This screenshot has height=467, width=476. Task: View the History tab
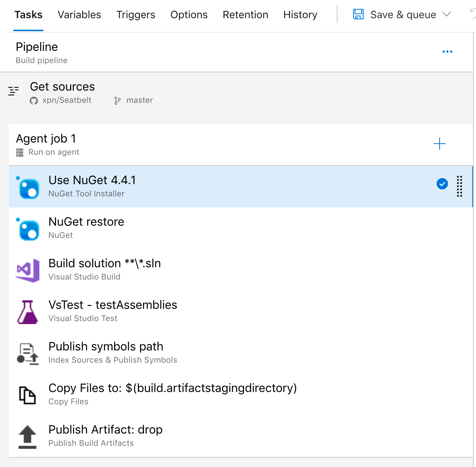300,15
